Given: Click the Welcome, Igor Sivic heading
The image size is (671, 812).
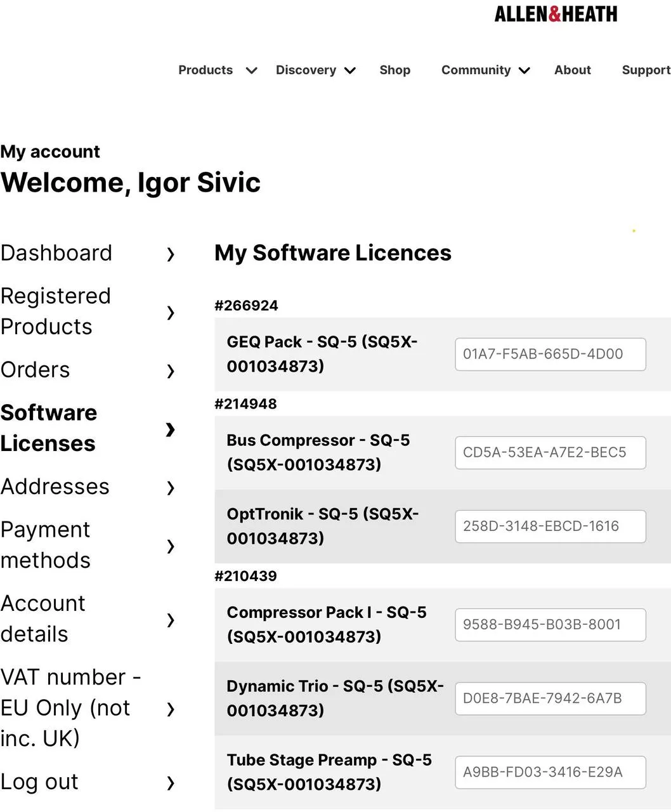Looking at the screenshot, I should click(131, 182).
